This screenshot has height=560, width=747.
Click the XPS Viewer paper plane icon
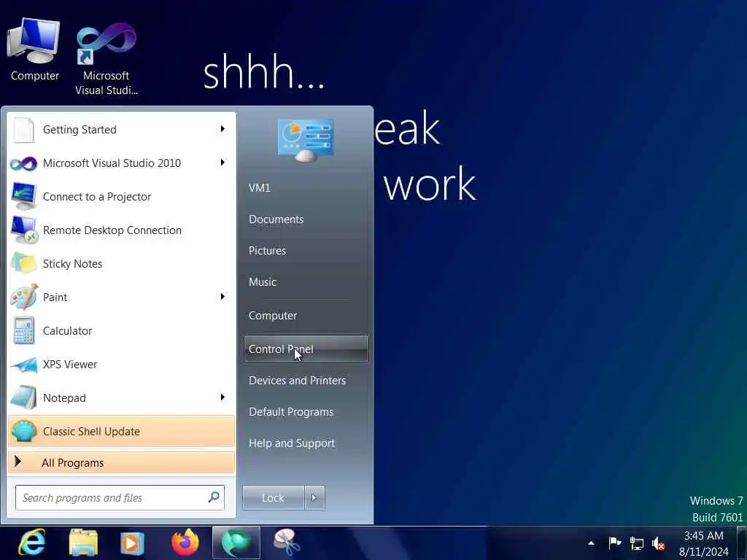(24, 365)
